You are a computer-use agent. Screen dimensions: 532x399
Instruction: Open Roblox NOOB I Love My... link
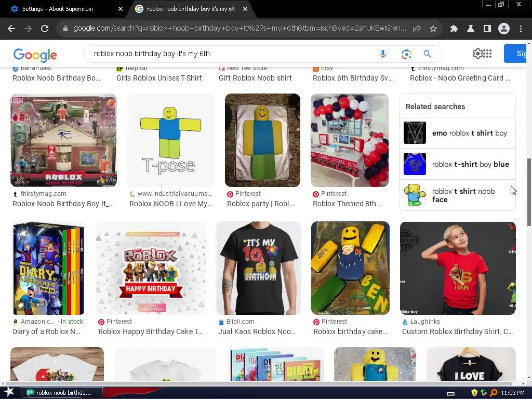(x=171, y=204)
